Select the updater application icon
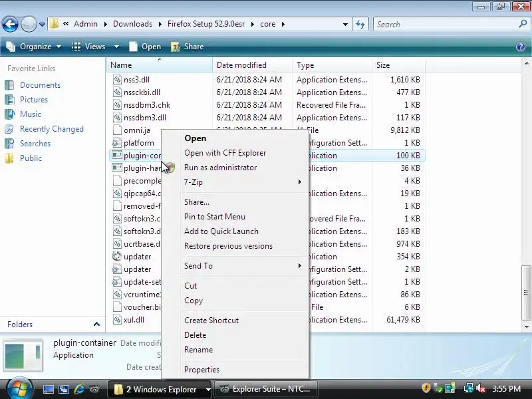Viewport: 532px width, 399px height. pos(117,257)
